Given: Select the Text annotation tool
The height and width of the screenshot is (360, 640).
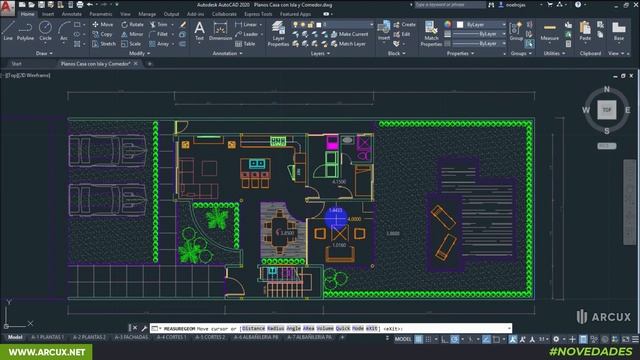Looking at the screenshot, I should pyautogui.click(x=199, y=31).
